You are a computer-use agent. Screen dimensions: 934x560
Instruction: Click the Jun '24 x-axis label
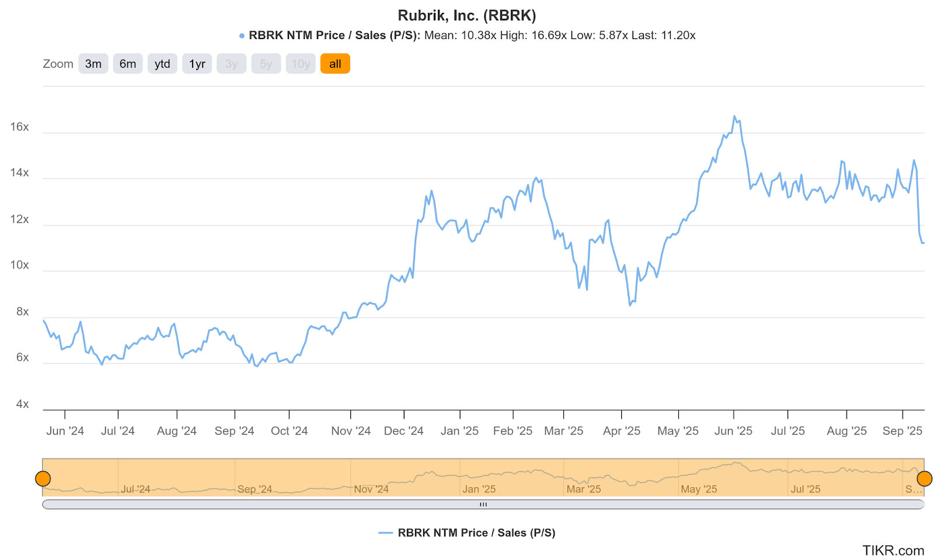click(65, 430)
